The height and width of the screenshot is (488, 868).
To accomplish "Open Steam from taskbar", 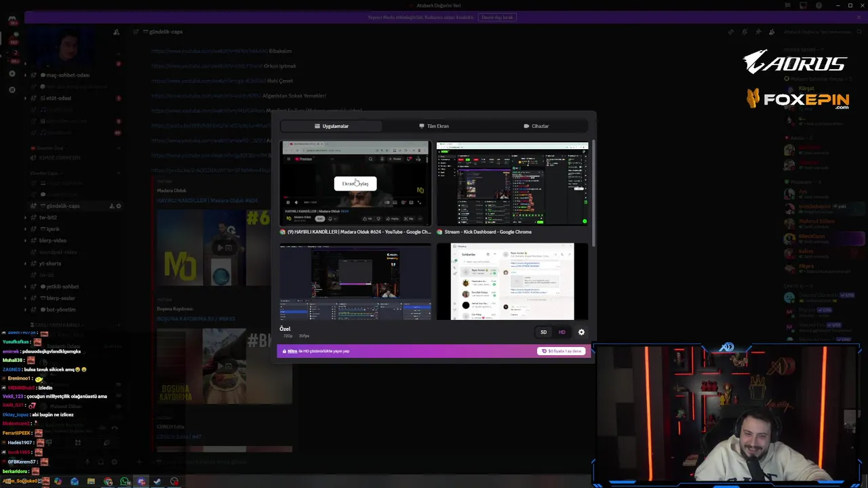I will click(157, 481).
